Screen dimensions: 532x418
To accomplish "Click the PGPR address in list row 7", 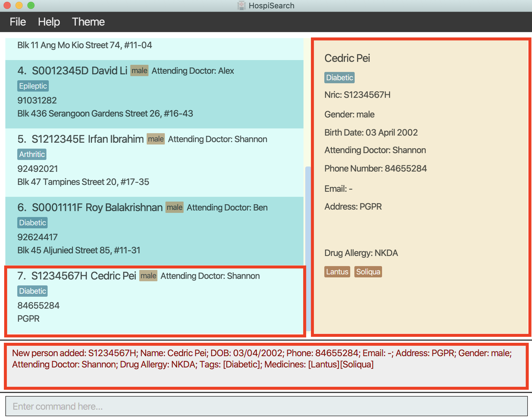I will coord(28,319).
